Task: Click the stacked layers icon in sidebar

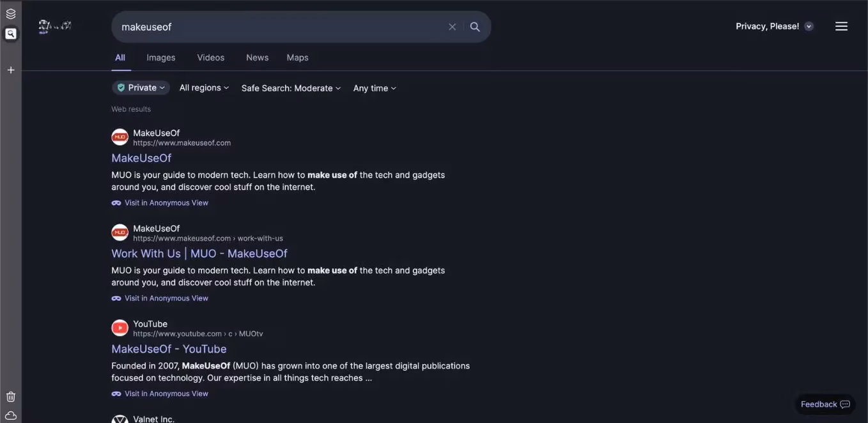Action: coord(11,13)
